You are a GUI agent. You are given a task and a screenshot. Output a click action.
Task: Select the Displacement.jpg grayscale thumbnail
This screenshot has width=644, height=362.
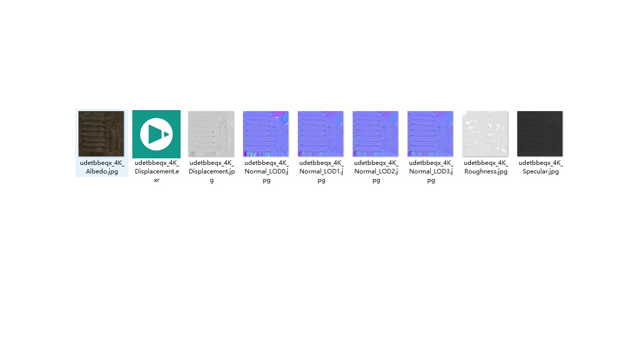[211, 134]
